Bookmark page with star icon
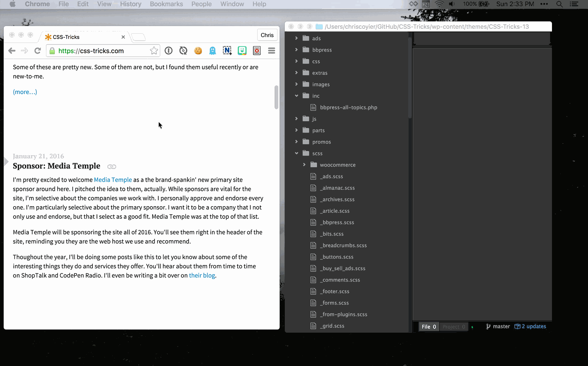 (154, 51)
